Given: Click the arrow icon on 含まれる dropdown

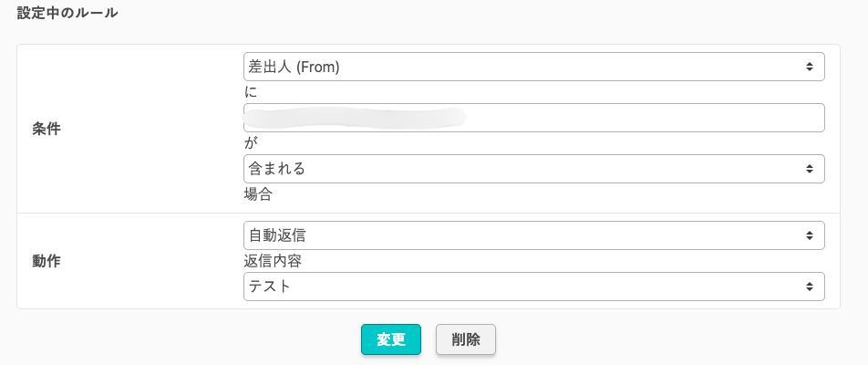Looking at the screenshot, I should click(809, 169).
